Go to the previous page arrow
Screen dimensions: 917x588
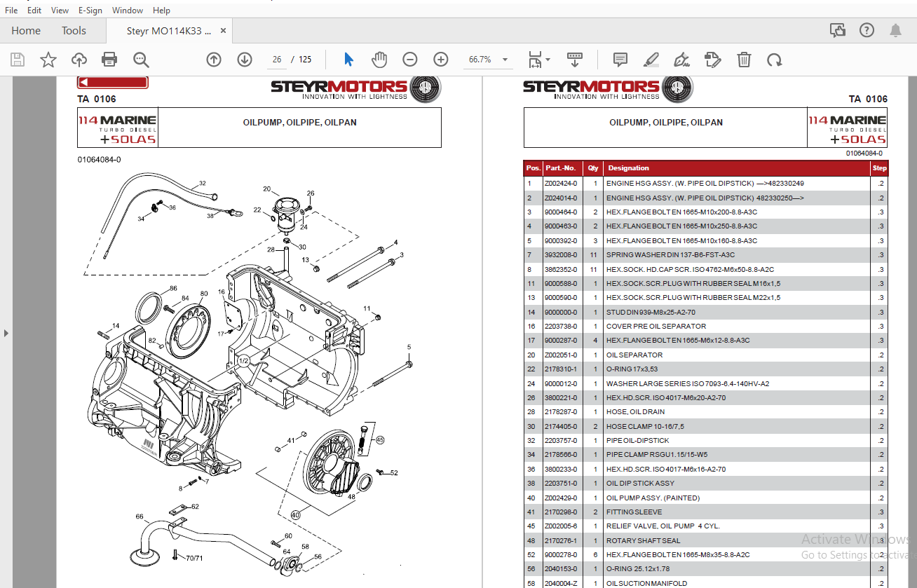coord(214,60)
